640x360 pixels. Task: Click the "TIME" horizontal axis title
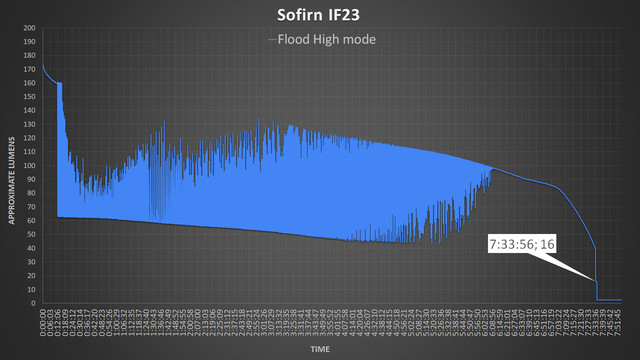[x=320, y=349]
